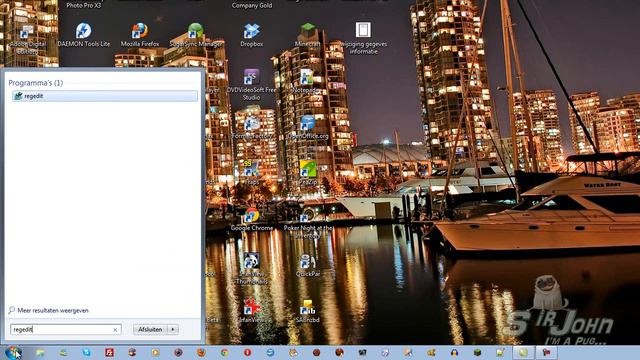Click the Start orb on the taskbar
This screenshot has width=640, height=360.
13,352
